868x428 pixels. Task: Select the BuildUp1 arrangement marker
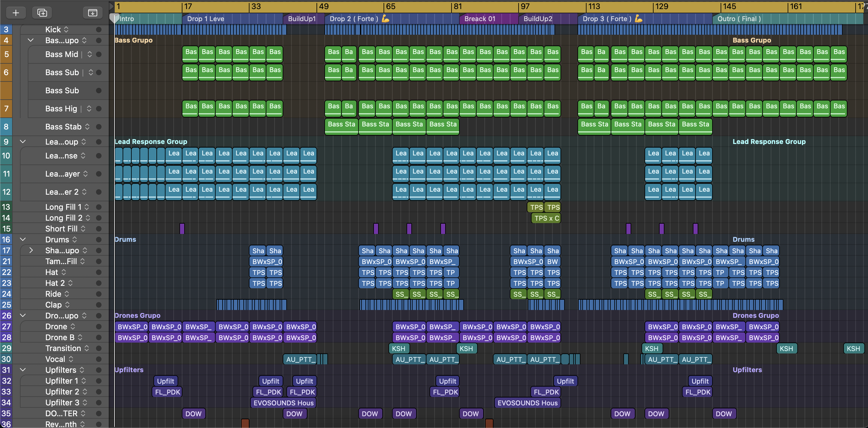click(304, 19)
